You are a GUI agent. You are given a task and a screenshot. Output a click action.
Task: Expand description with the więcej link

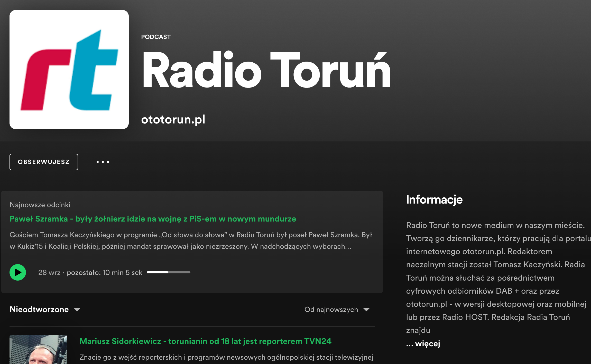(423, 343)
